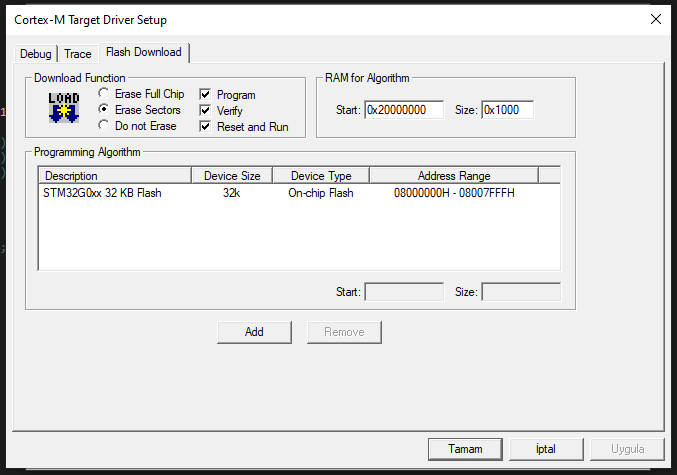Screen dimensions: 677x475
Task: Click Programming Algorithm Start field
Action: 404,292
